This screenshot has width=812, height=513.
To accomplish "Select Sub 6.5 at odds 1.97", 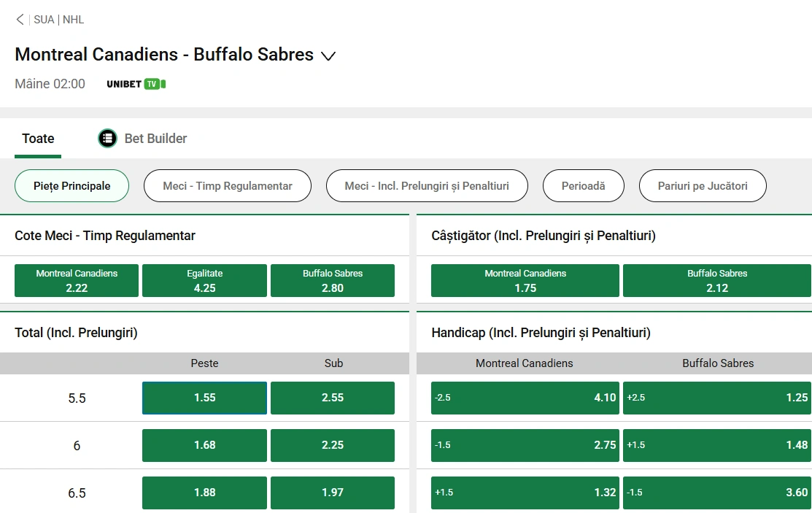I will 333,493.
